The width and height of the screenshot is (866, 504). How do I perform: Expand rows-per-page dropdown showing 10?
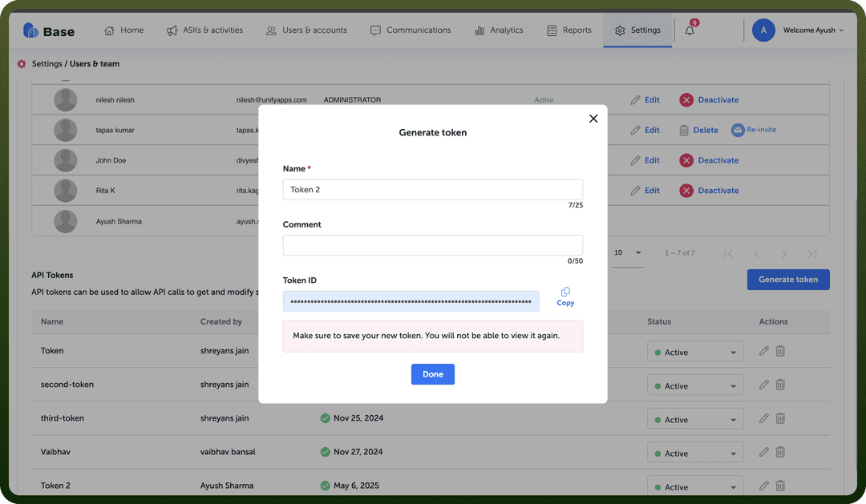click(x=628, y=253)
